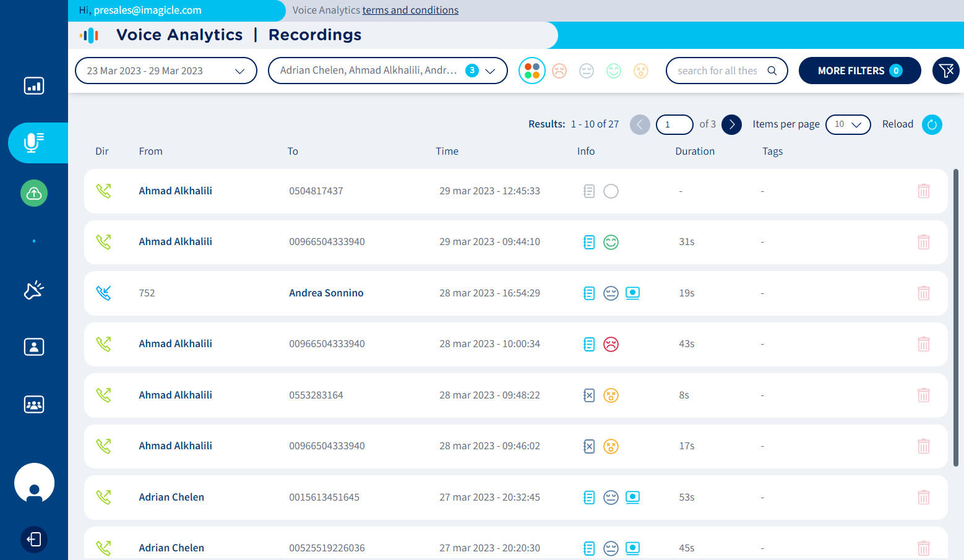Open the MORE FILTERS button
The width and height of the screenshot is (964, 560).
859,71
